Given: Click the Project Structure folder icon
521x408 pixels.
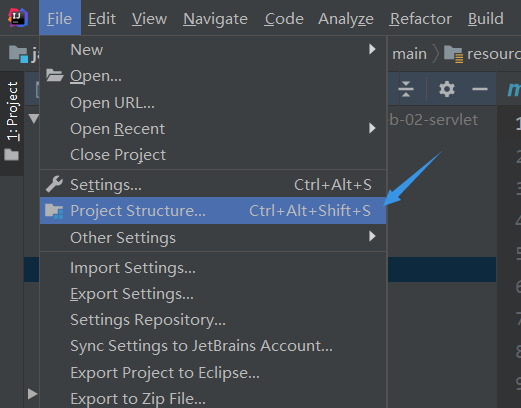Looking at the screenshot, I should point(54,211).
